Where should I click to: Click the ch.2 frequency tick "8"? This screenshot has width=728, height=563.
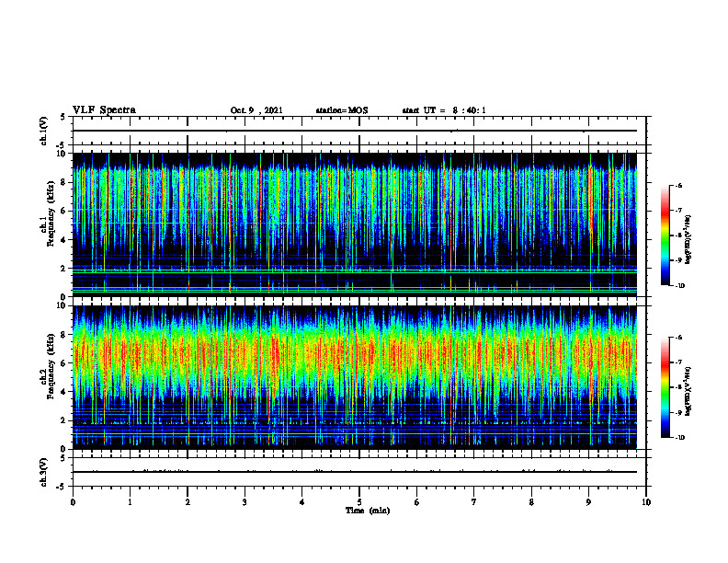click(x=63, y=335)
